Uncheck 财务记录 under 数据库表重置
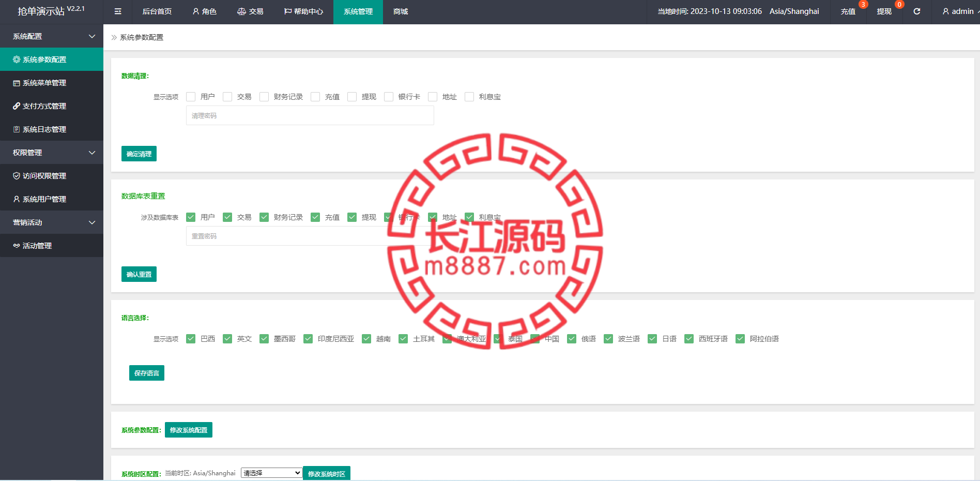Image resolution: width=980 pixels, height=481 pixels. click(264, 217)
